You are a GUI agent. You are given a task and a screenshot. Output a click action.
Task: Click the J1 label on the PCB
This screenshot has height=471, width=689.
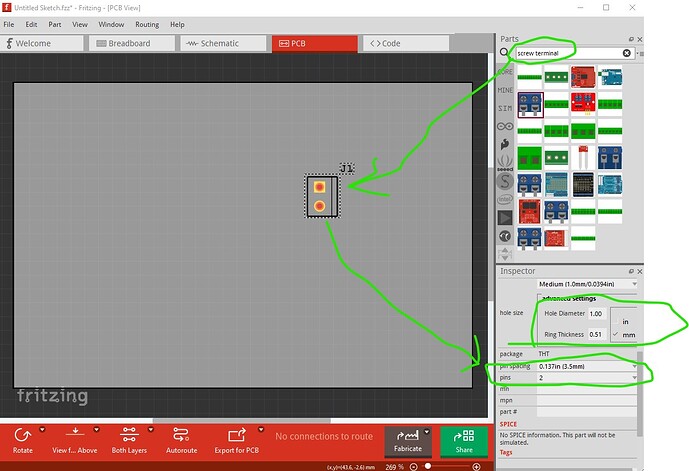click(347, 168)
